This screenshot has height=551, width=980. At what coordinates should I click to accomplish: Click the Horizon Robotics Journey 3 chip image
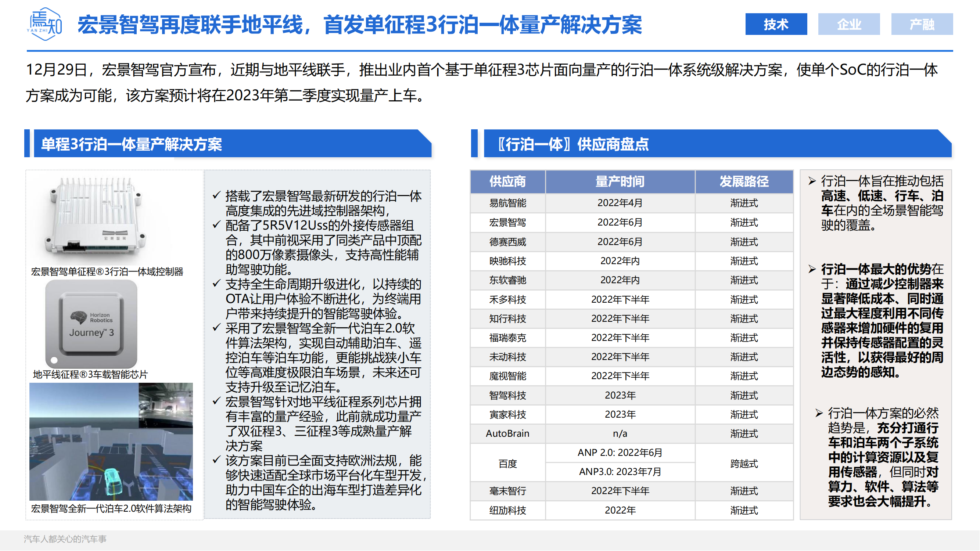click(x=91, y=324)
